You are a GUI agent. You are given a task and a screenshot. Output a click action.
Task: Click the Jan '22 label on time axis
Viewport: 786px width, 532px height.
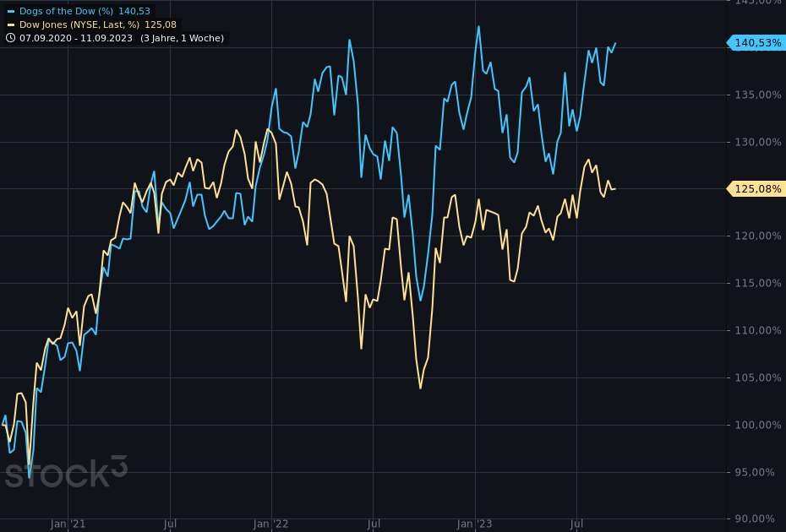click(271, 524)
